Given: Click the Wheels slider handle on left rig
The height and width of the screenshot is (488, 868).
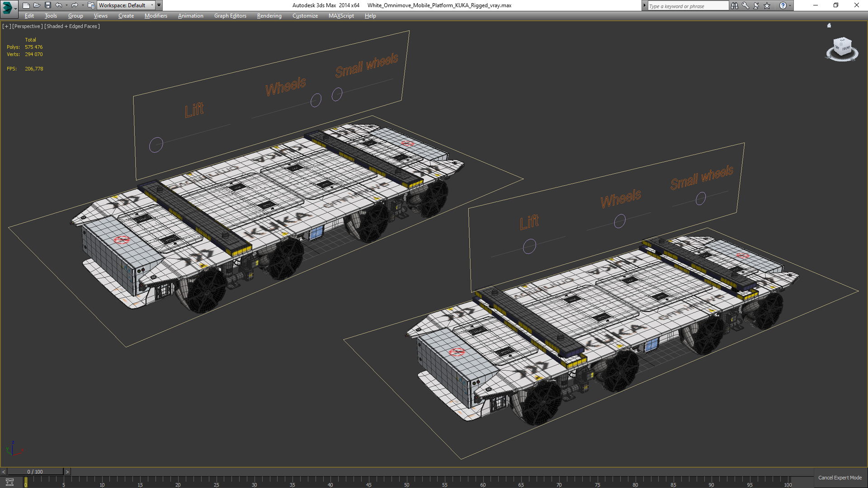Looking at the screenshot, I should click(x=316, y=100).
